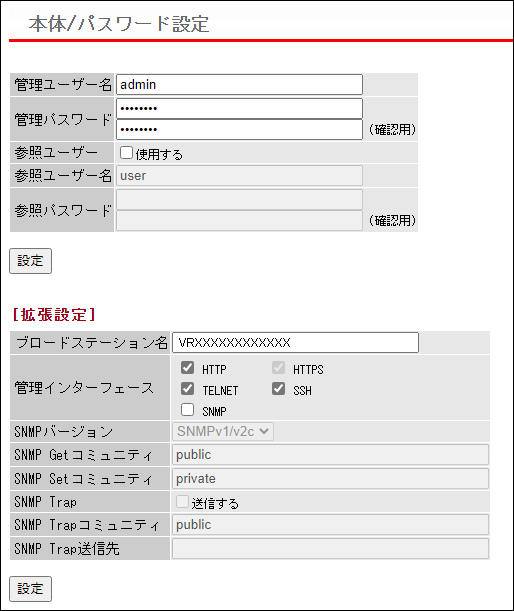Click the 管理ユーザー名 admin field
514x611 pixels.
pos(239,85)
